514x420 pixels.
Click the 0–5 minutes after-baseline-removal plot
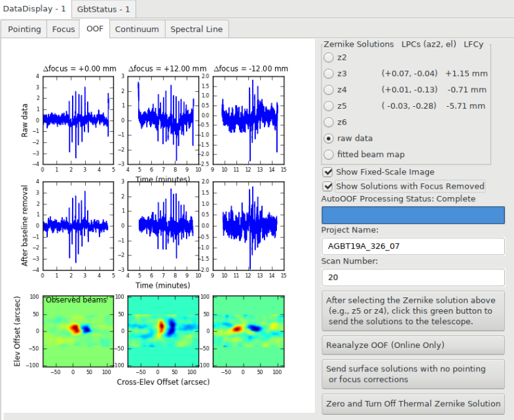pyautogui.click(x=79, y=226)
